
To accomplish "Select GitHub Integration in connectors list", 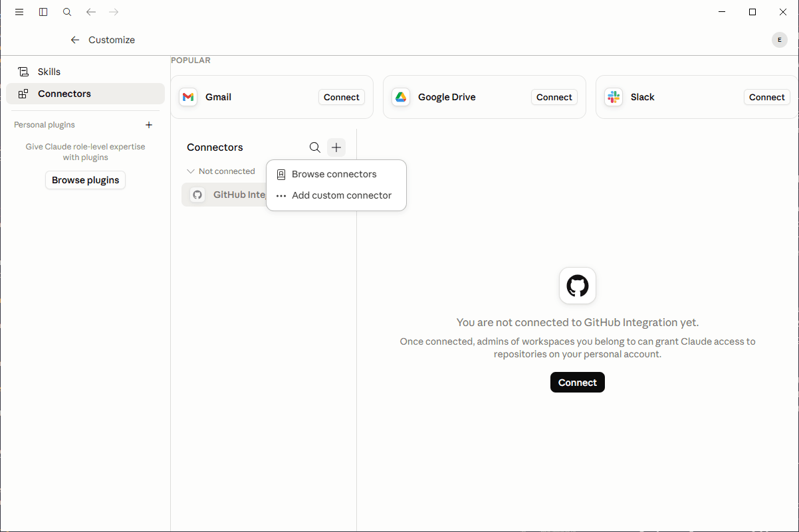I will pos(224,195).
